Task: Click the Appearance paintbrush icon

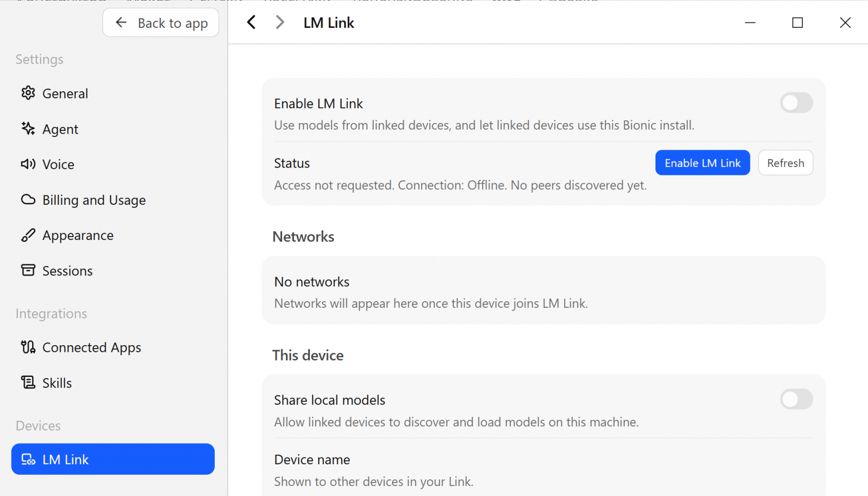Action: pyautogui.click(x=28, y=235)
